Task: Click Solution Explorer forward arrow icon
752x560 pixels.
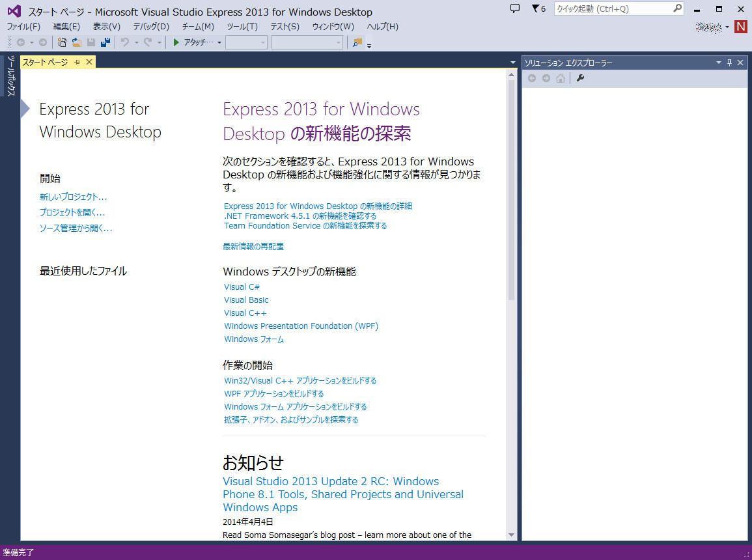Action: pos(546,78)
